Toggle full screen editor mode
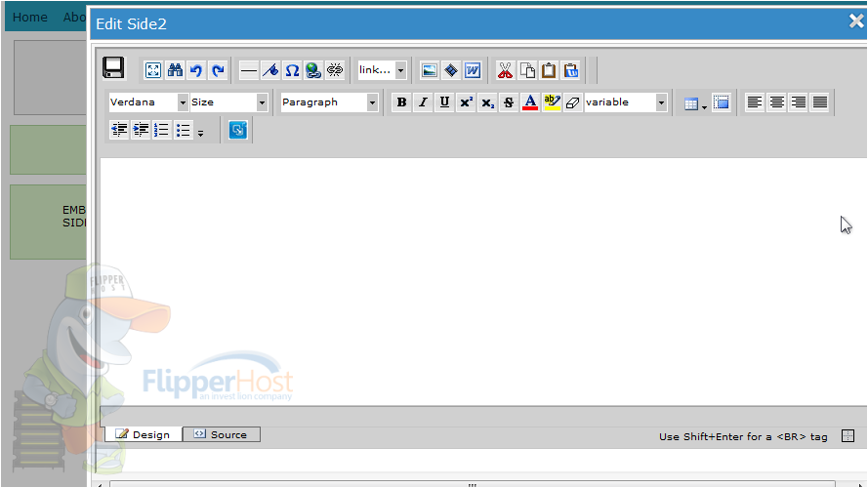 152,70
